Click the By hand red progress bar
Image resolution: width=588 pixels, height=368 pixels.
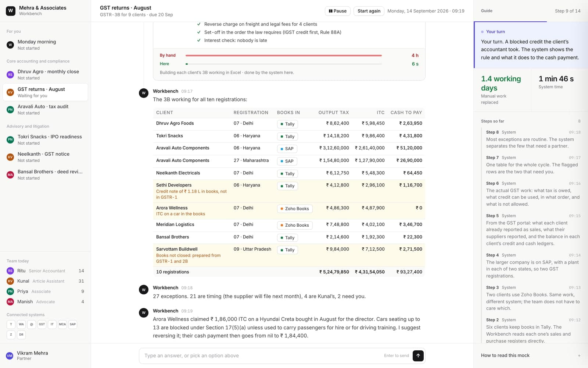[x=283, y=56]
